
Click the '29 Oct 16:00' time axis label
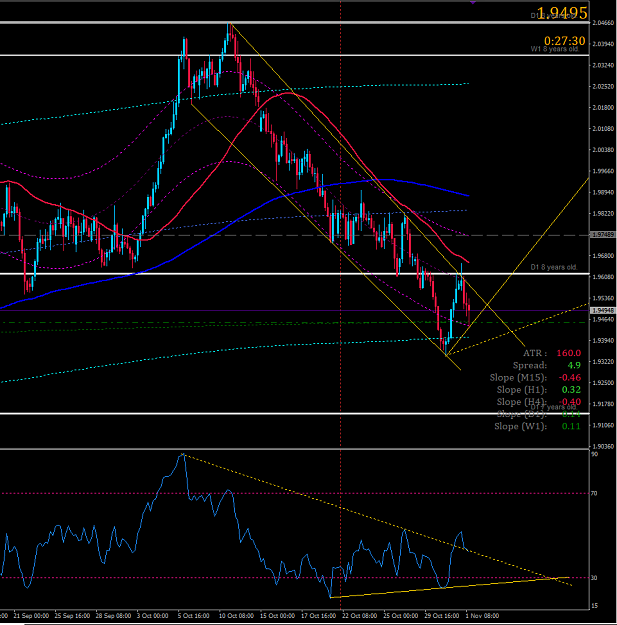click(x=442, y=616)
